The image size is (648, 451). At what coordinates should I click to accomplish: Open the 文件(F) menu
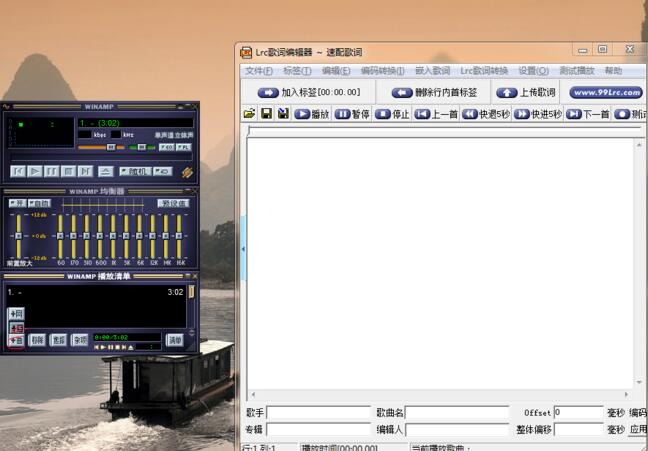click(x=259, y=71)
